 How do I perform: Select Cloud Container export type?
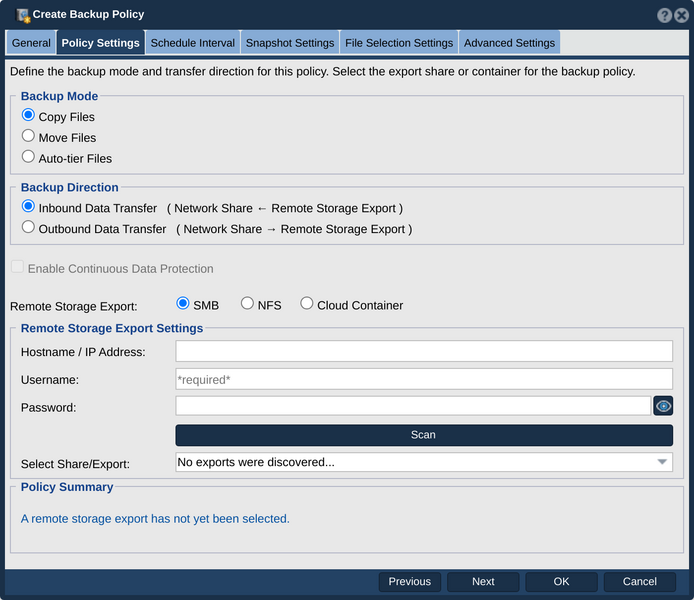[x=307, y=304]
